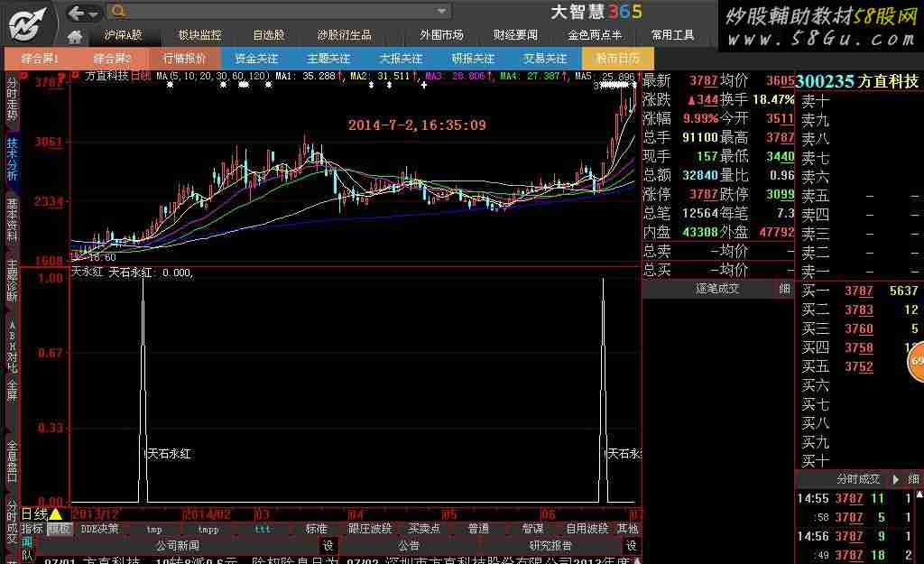
Task: Open the 板块监控 menu
Action: pos(199,35)
